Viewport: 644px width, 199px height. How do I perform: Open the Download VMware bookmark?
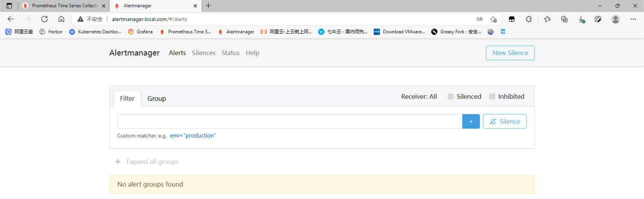click(x=400, y=32)
